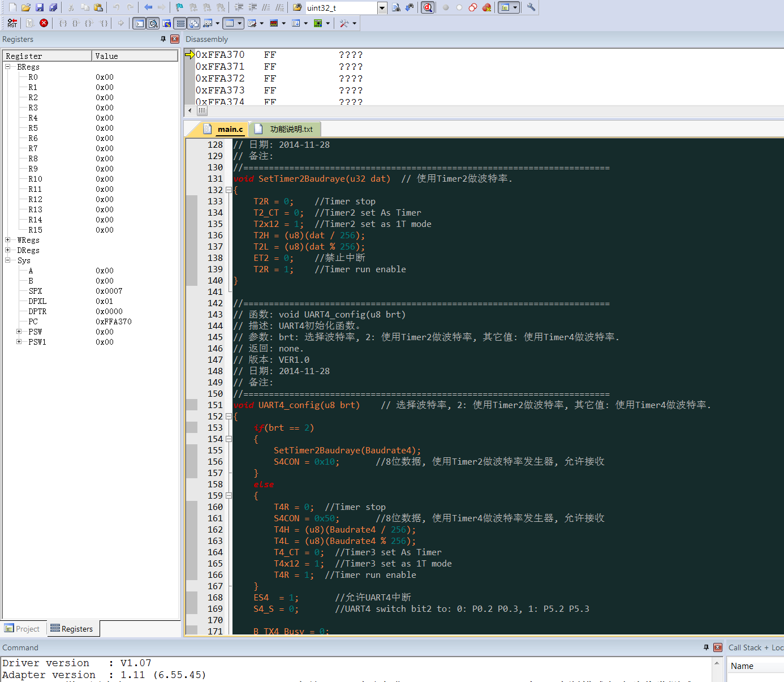Click the disassembly horizontal scrollbar left arrow
The height and width of the screenshot is (682, 784).
[x=189, y=111]
